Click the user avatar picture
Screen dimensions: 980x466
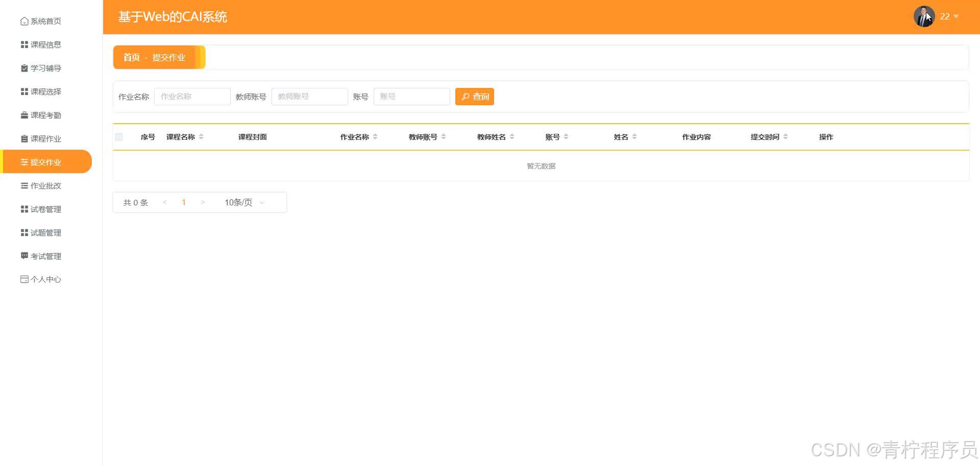point(924,16)
